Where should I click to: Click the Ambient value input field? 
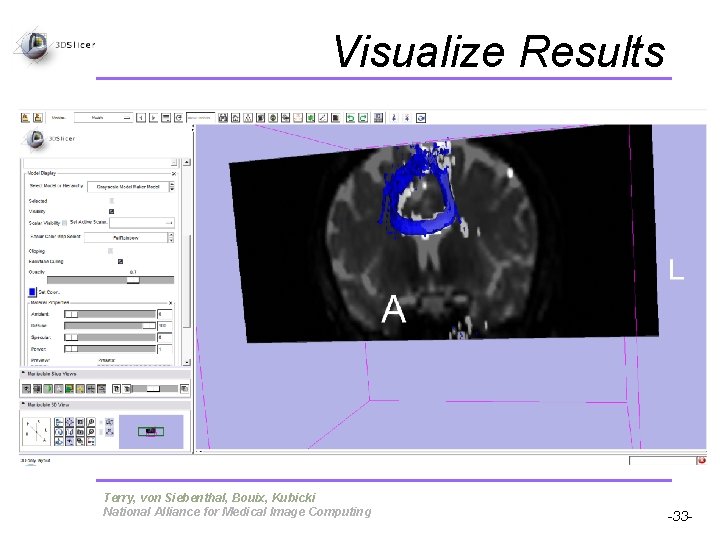(x=165, y=314)
